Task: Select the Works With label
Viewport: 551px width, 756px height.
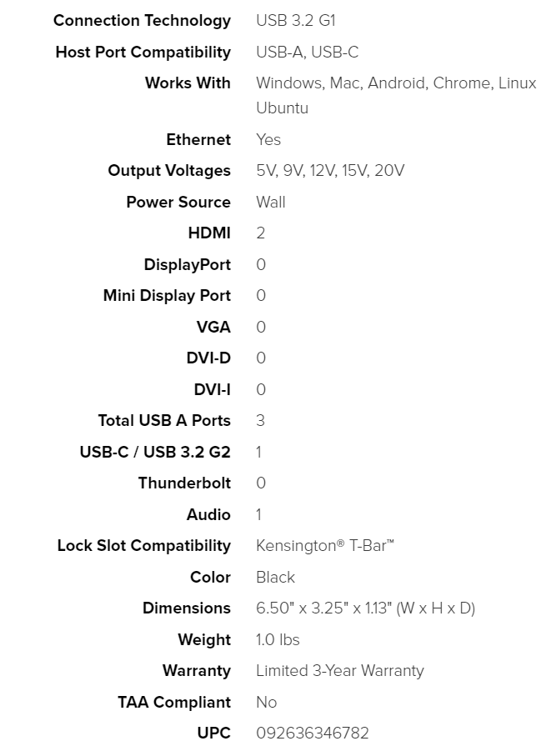Action: pyautogui.click(x=188, y=83)
